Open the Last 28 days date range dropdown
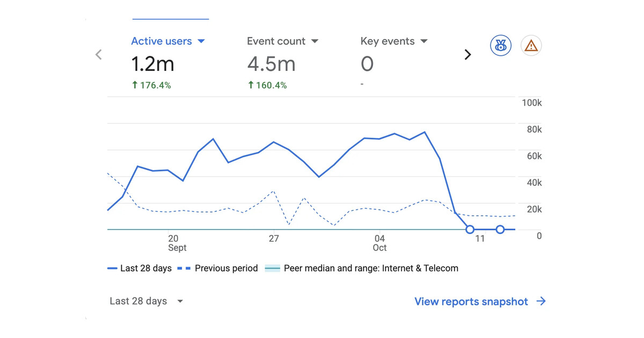This screenshot has width=644, height=338. [146, 301]
